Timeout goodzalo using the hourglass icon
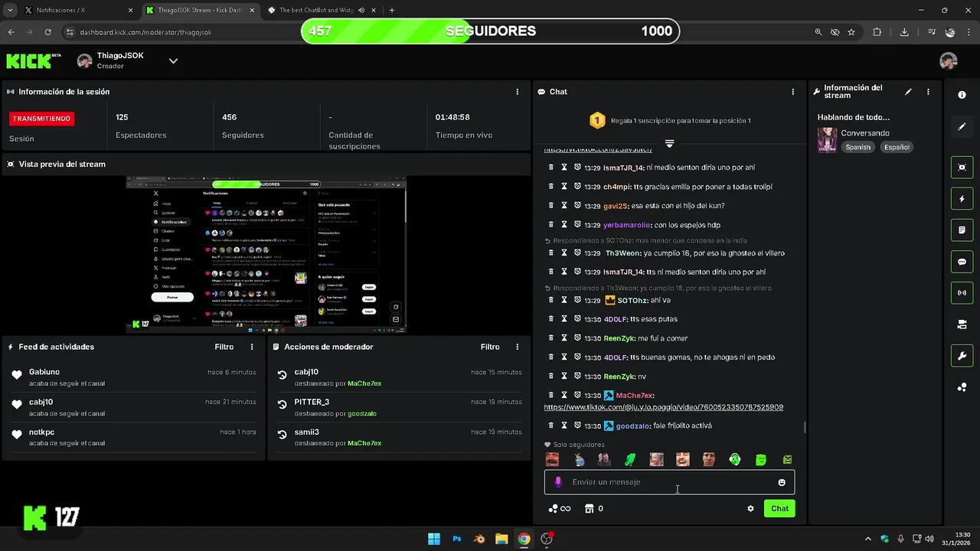Screen dimensions: 980x551 pyautogui.click(x=564, y=425)
